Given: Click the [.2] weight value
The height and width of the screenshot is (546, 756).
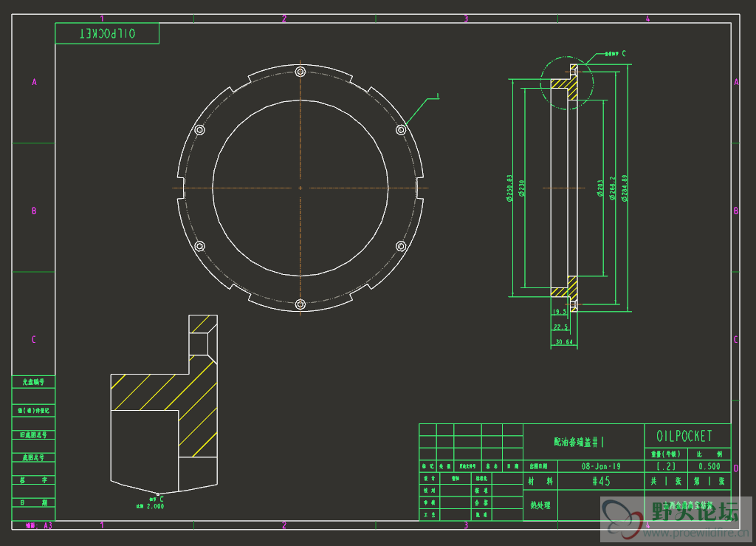Looking at the screenshot, I should pos(666,466).
